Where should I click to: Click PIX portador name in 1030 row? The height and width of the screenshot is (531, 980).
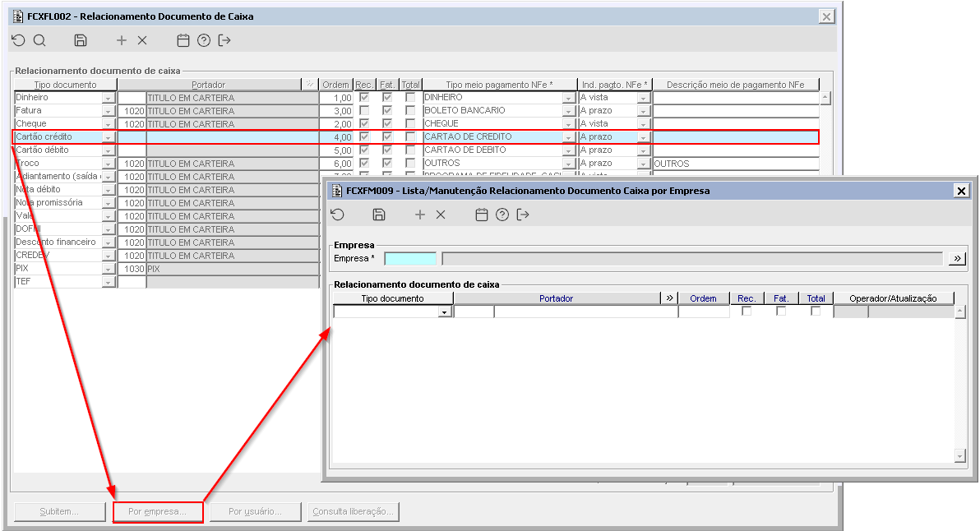coord(233,270)
